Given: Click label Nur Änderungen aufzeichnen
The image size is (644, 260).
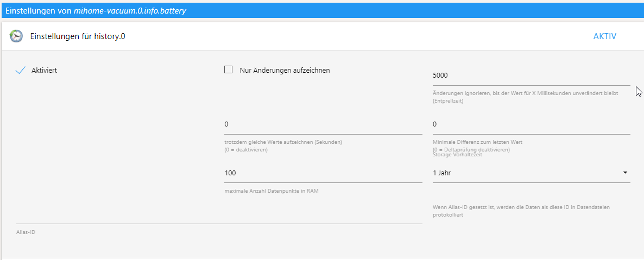Looking at the screenshot, I should (x=285, y=70).
